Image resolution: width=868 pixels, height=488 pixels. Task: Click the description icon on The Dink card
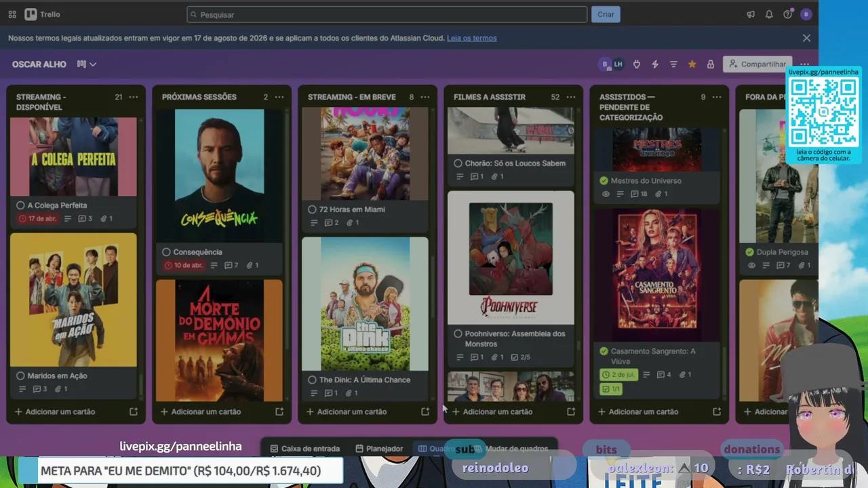pyautogui.click(x=313, y=393)
